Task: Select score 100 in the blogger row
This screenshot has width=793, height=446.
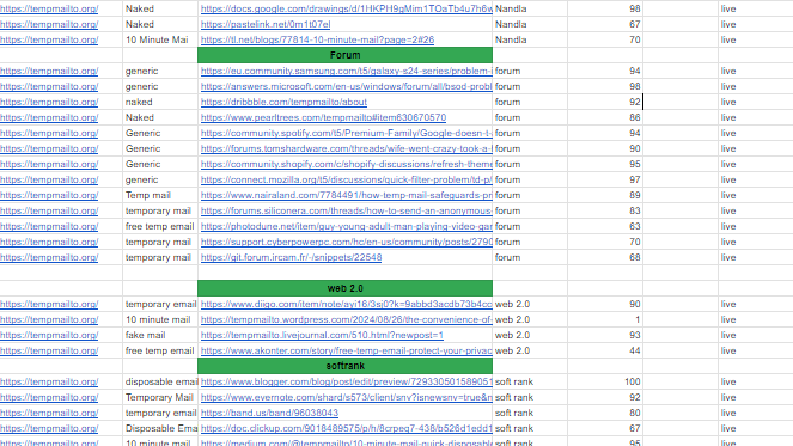Action: click(605, 382)
